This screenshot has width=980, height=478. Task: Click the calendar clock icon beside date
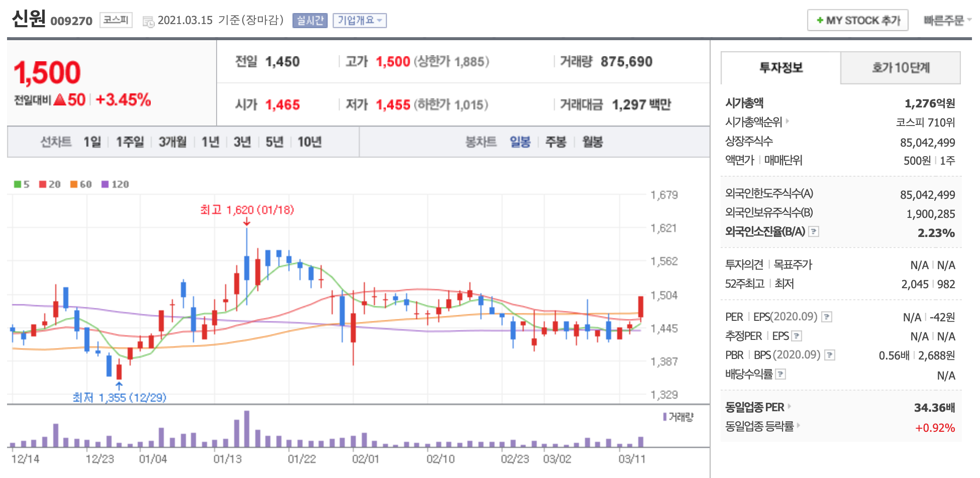point(148,21)
